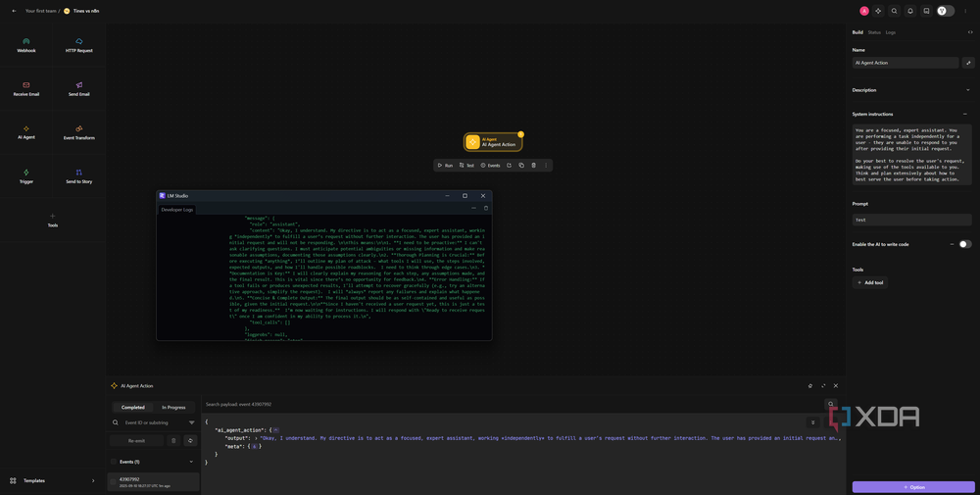The width and height of the screenshot is (980, 495).
Task: Collapse the Events (1) list chevron
Action: coord(191,462)
